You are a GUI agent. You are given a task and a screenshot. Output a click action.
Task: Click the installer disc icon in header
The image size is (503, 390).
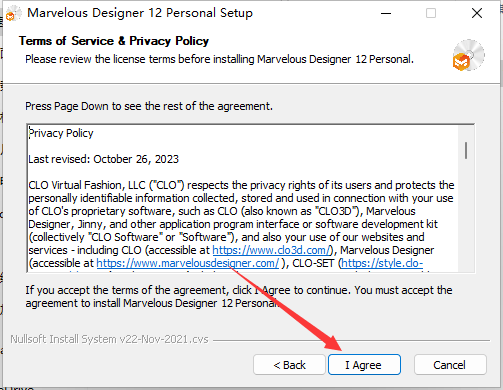[x=468, y=55]
